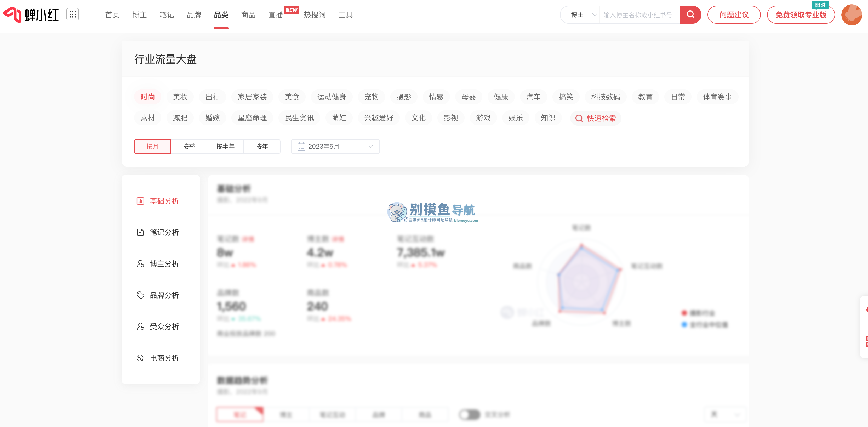This screenshot has height=427, width=868.
Task: Toggle the blurred switch in trend section
Action: point(469,414)
